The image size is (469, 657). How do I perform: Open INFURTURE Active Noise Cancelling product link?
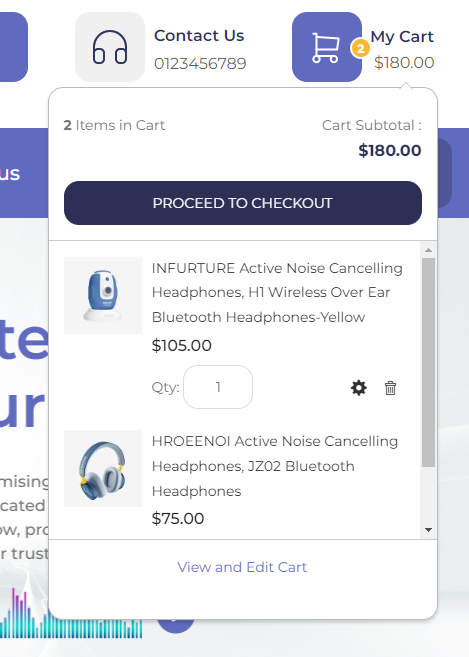pyautogui.click(x=277, y=292)
